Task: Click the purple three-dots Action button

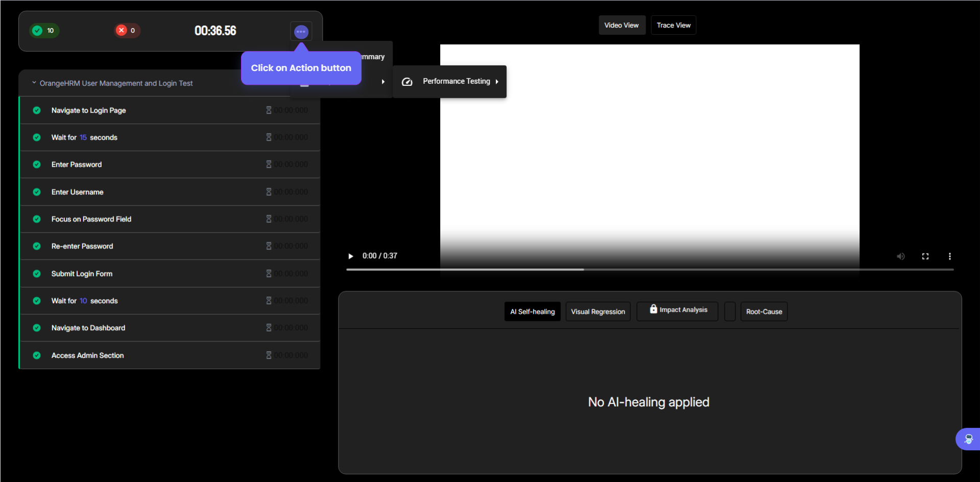Action: pyautogui.click(x=301, y=32)
